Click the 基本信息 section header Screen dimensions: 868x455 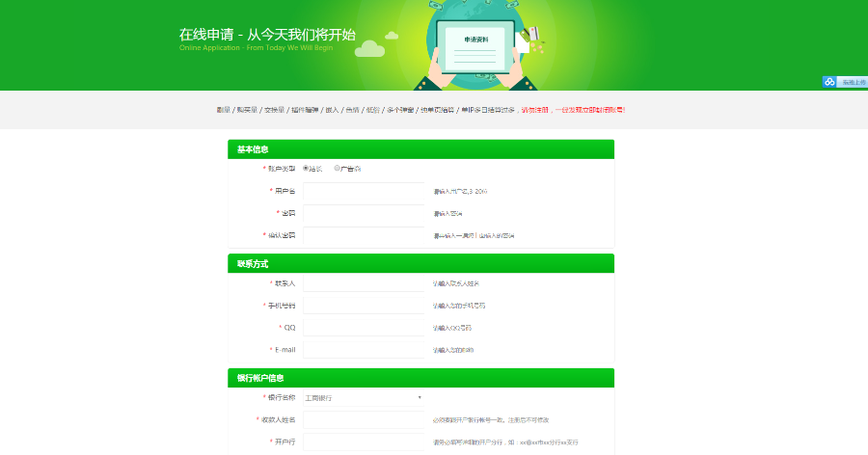pos(420,149)
